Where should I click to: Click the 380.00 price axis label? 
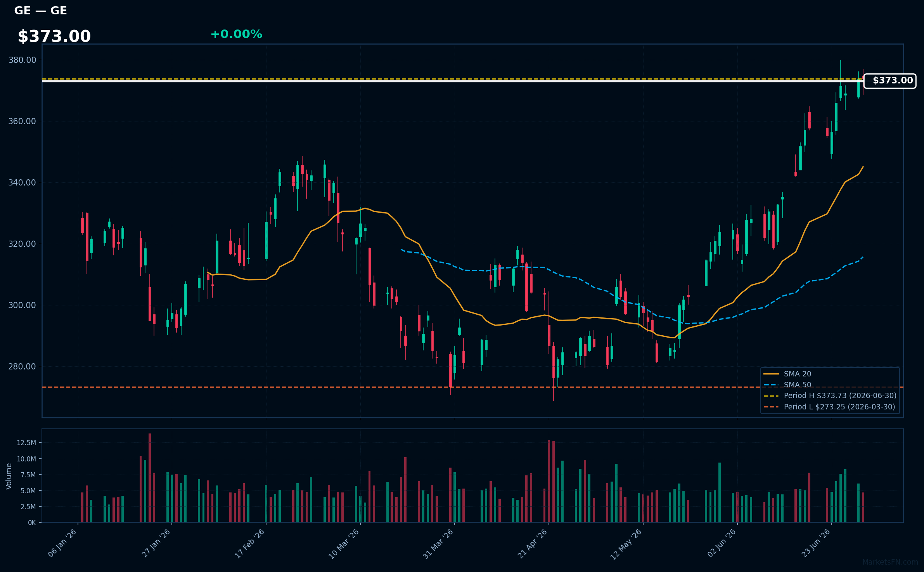[22, 60]
